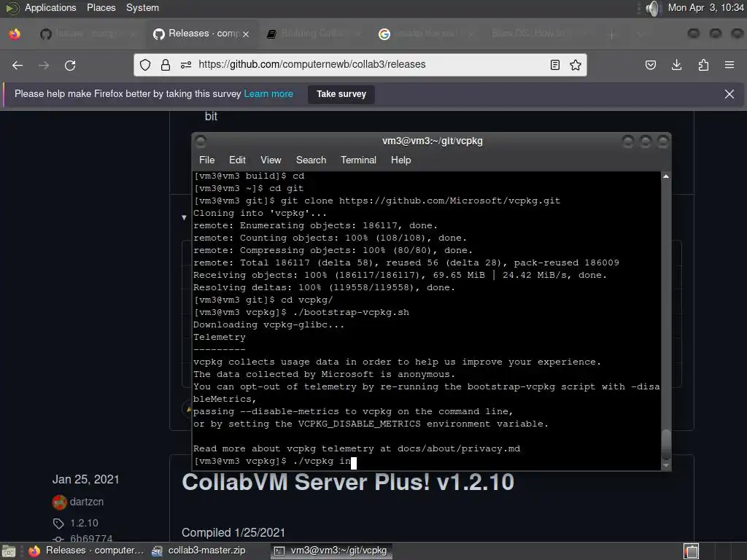This screenshot has width=747, height=560.
Task: Click terminal prompt line './vcpkg in'
Action: tap(275, 461)
